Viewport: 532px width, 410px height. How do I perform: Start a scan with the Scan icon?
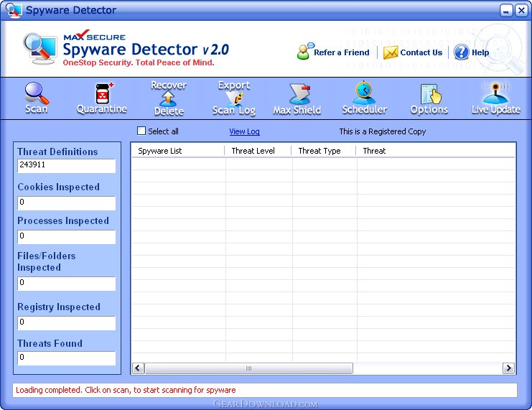(x=37, y=98)
